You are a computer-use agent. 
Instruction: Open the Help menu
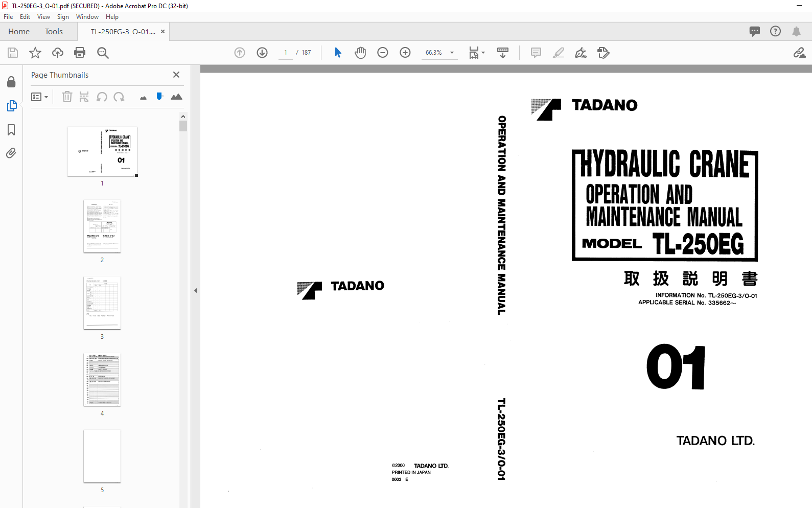coord(112,17)
